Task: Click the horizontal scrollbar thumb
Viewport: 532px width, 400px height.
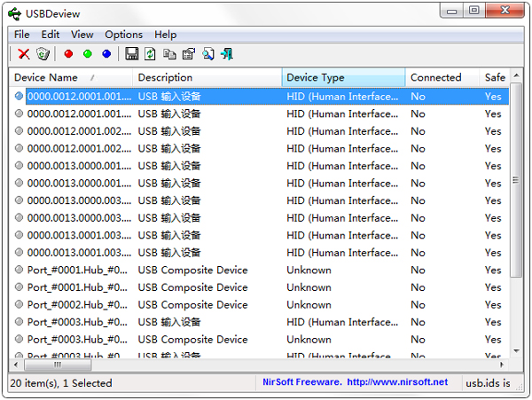Action: 58,365
